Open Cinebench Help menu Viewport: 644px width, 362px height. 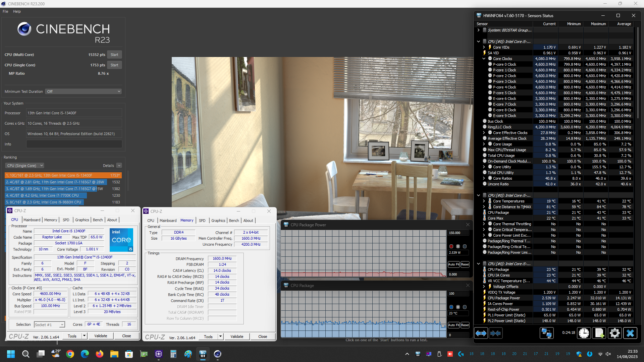[x=17, y=11]
